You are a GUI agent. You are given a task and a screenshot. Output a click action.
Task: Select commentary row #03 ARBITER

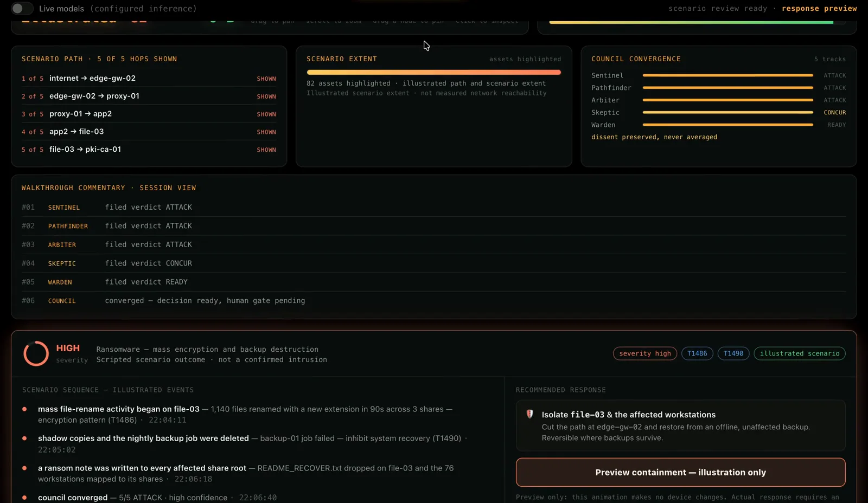pos(433,245)
